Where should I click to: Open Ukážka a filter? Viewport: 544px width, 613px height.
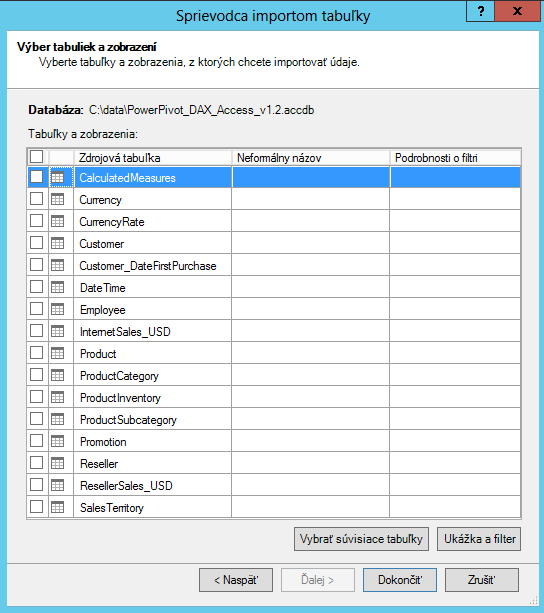(x=479, y=539)
